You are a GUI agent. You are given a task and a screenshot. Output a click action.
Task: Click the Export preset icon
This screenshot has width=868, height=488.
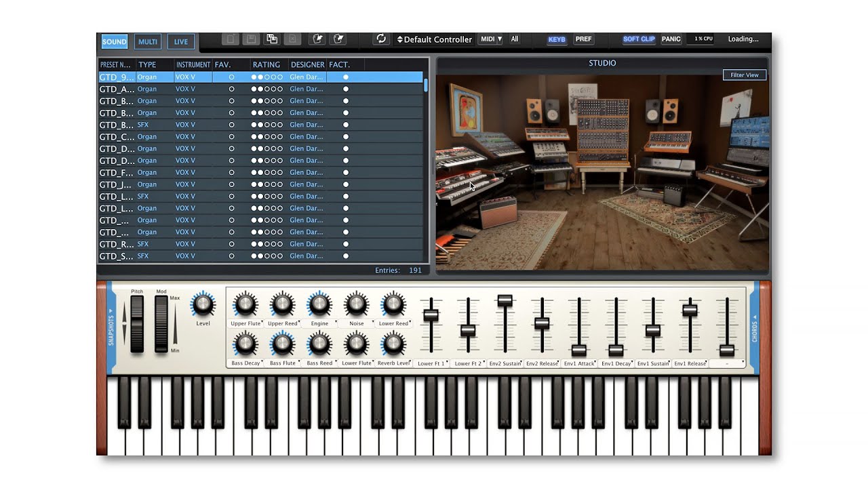(337, 39)
